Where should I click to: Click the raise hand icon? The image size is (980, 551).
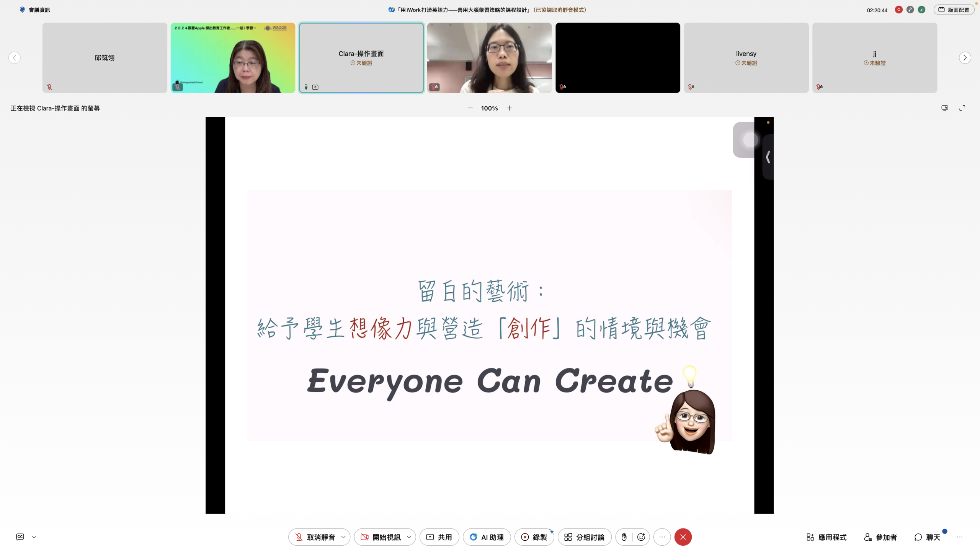pos(624,537)
